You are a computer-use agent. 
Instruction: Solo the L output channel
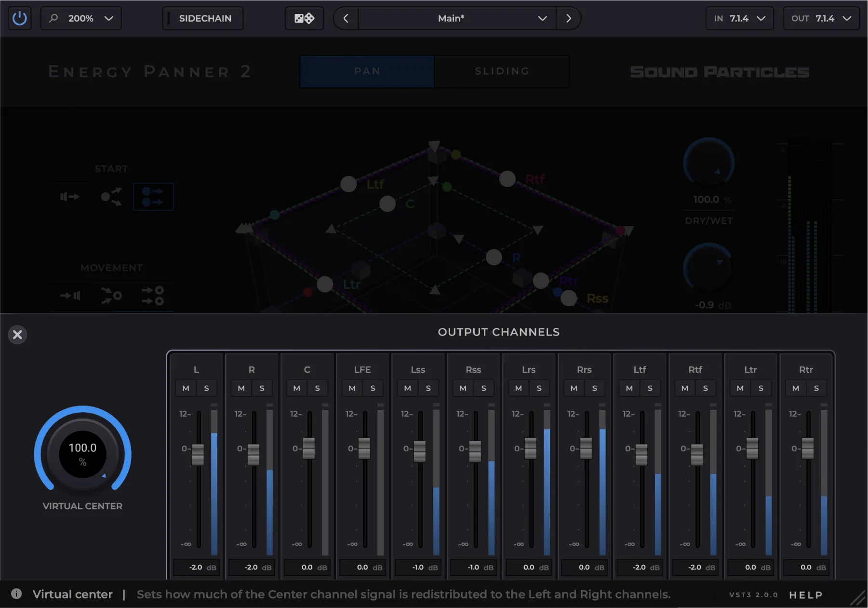pos(207,388)
